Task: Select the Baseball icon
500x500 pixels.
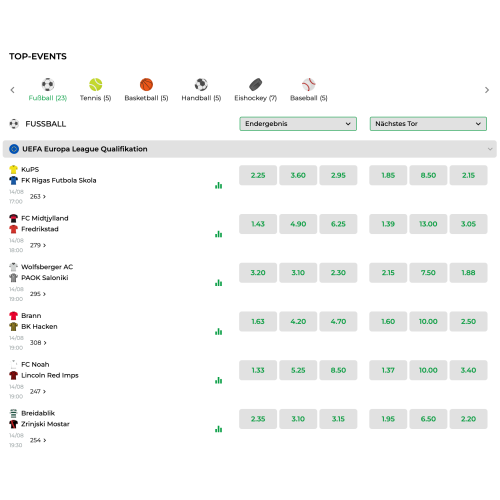Action: [x=309, y=85]
